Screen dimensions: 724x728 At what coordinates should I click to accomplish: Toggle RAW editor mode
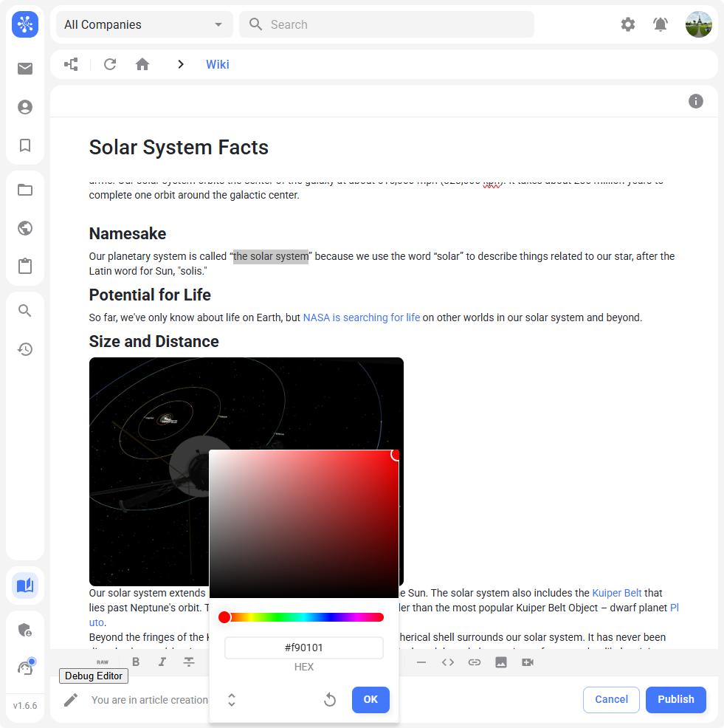pos(102,662)
